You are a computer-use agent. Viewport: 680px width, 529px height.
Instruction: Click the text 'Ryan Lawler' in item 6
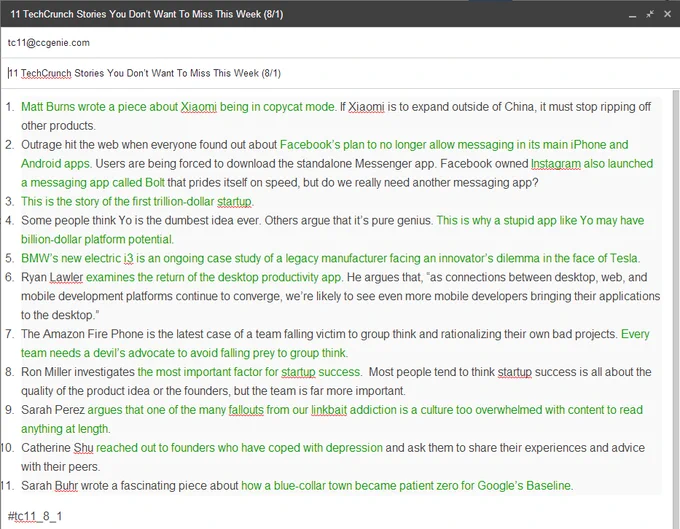(52, 277)
